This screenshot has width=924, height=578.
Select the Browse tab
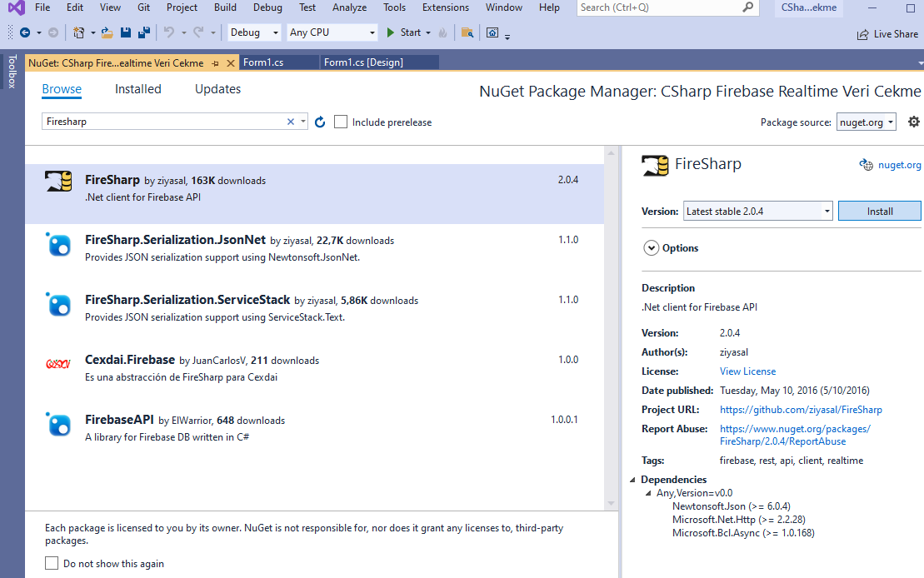tap(62, 89)
